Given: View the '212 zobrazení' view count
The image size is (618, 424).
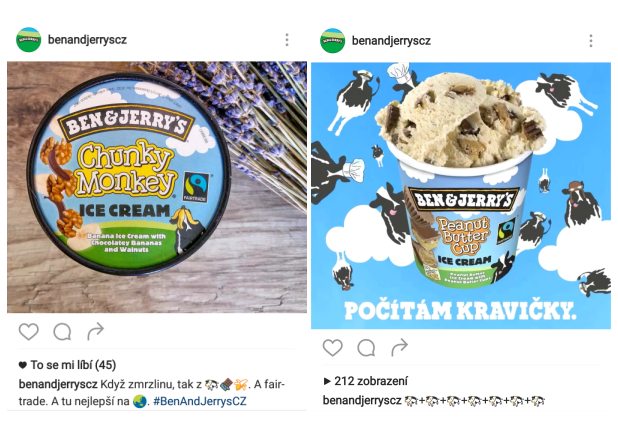Looking at the screenshot, I should [365, 381].
